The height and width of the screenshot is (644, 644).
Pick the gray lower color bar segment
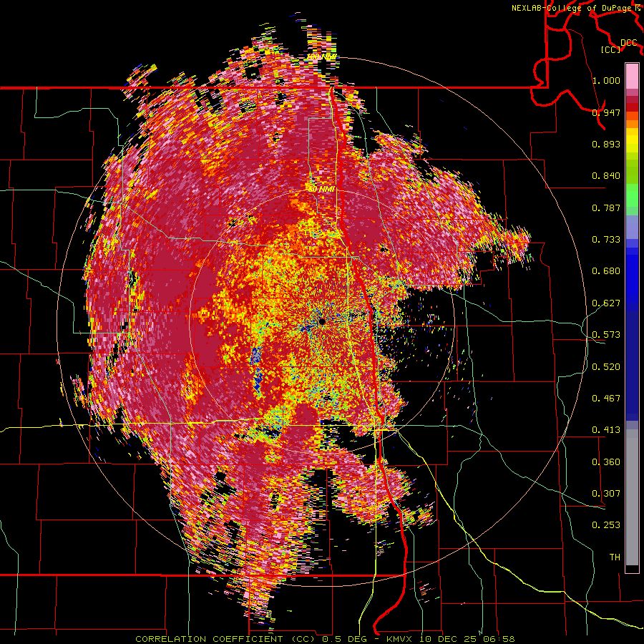(x=632, y=497)
